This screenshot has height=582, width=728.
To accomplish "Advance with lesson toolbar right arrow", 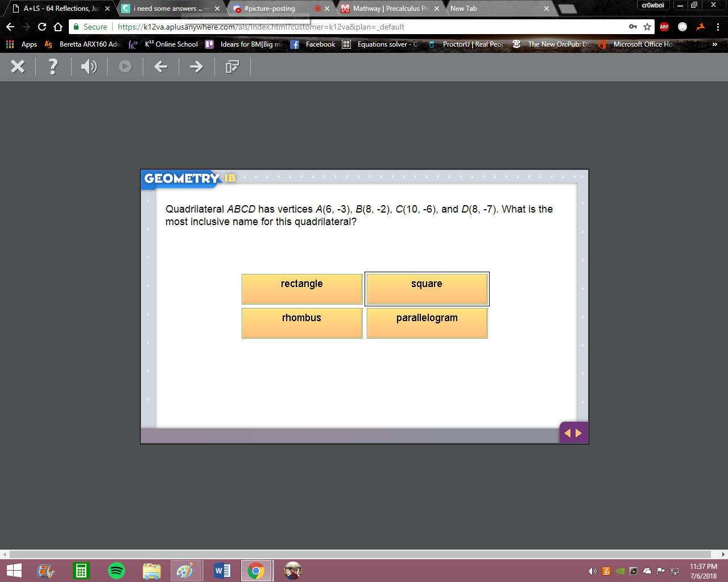I will [x=196, y=66].
